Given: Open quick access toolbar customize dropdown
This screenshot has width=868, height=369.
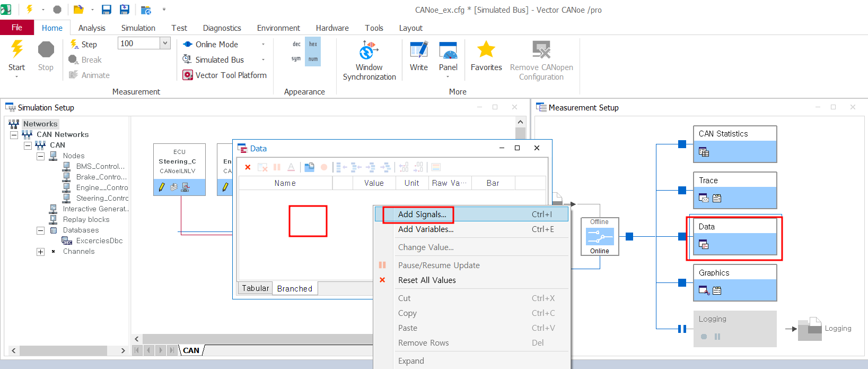Looking at the screenshot, I should [x=164, y=10].
